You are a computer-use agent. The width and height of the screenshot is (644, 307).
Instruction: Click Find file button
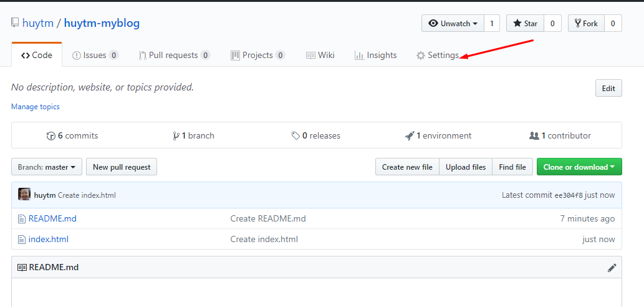pos(512,167)
